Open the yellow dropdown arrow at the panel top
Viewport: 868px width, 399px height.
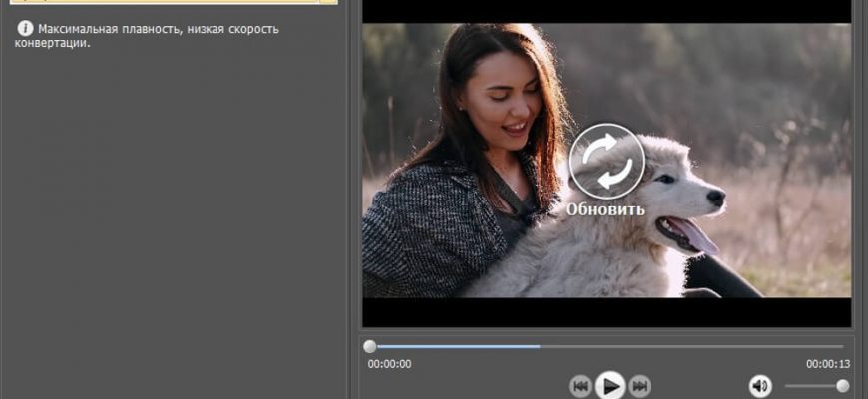[x=327, y=2]
